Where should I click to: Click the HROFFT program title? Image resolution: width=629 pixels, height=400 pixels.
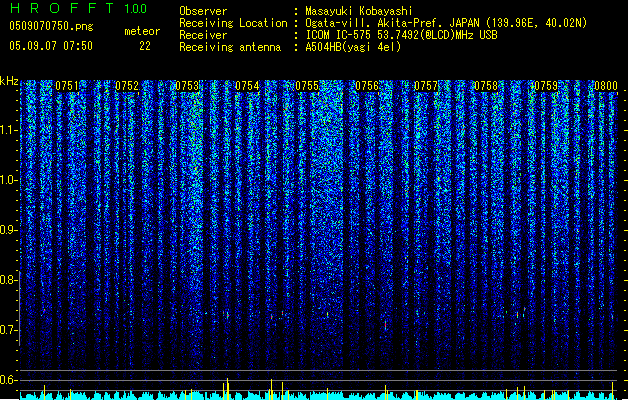click(62, 8)
